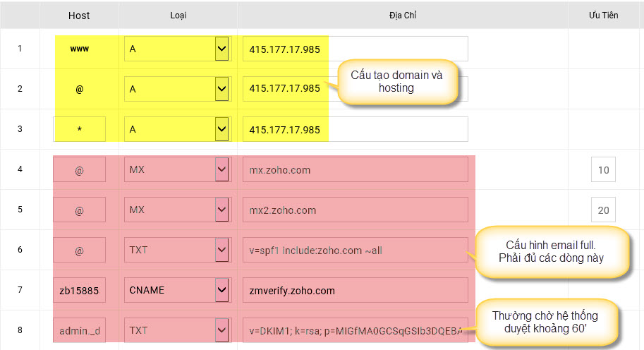Expand the TXT dropdown in the SPF row
Screen dimensions: 644x350
pyautogui.click(x=222, y=250)
